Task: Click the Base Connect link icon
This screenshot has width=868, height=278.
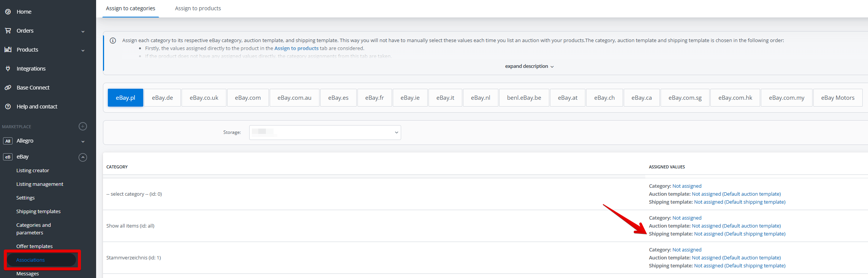Action: coord(8,88)
